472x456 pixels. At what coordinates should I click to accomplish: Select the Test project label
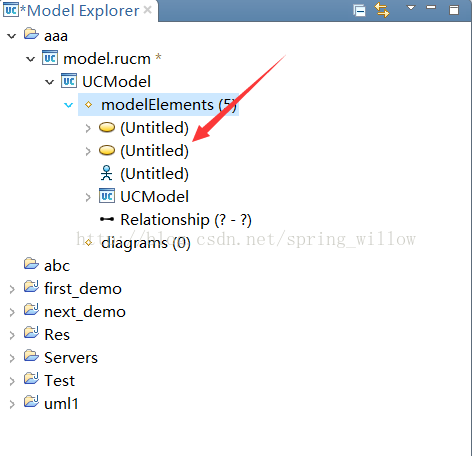click(60, 381)
